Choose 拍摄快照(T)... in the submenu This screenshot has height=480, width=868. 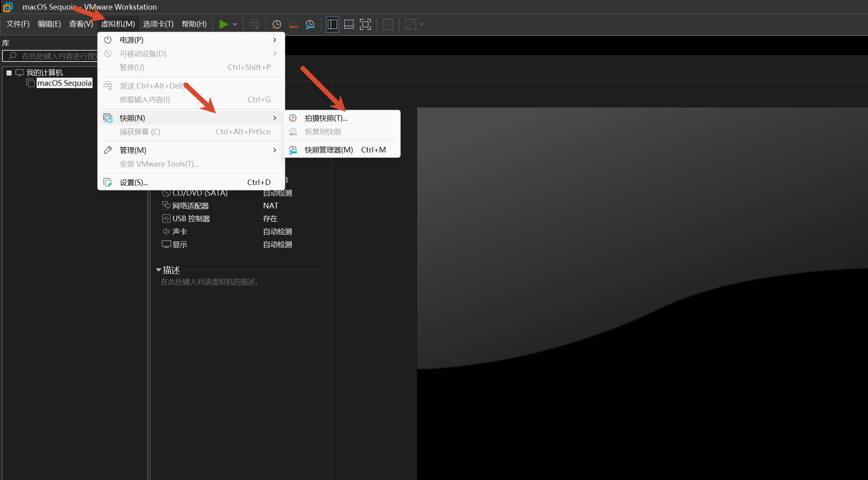coord(342,118)
